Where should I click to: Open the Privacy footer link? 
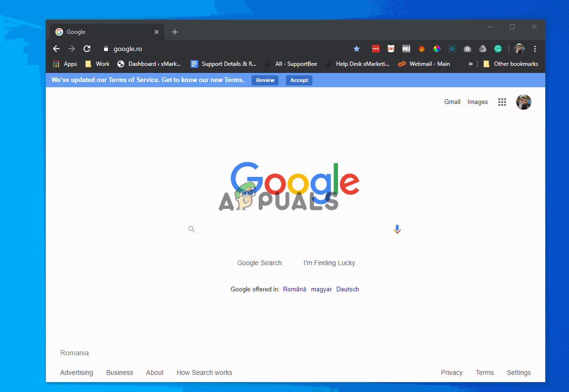[452, 372]
